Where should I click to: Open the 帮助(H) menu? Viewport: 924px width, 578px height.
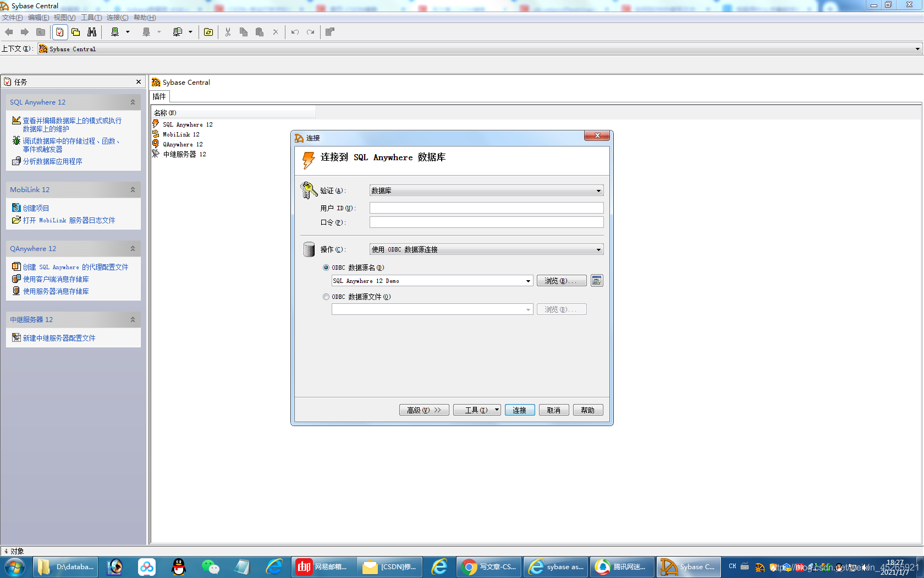pos(145,18)
